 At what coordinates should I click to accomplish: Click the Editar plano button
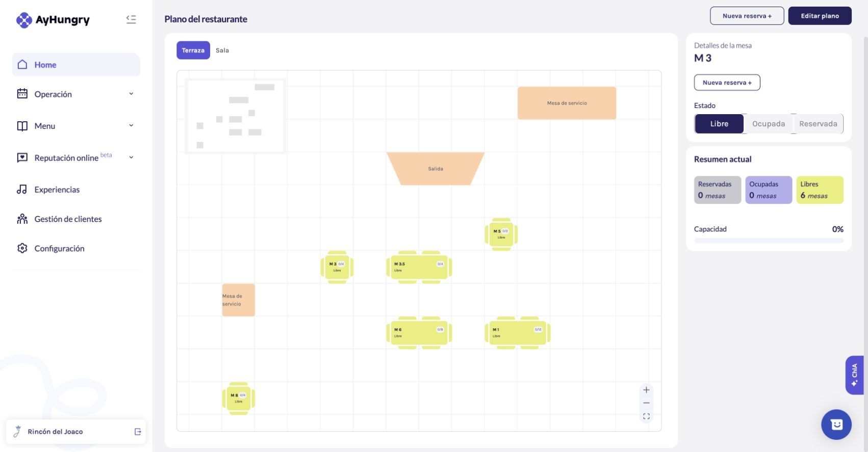[820, 16]
